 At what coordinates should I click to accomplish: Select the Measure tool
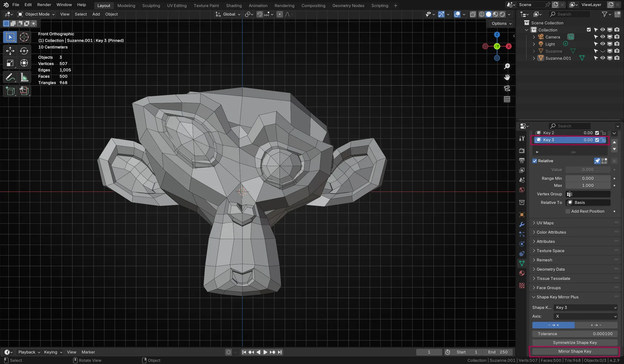pos(24,77)
